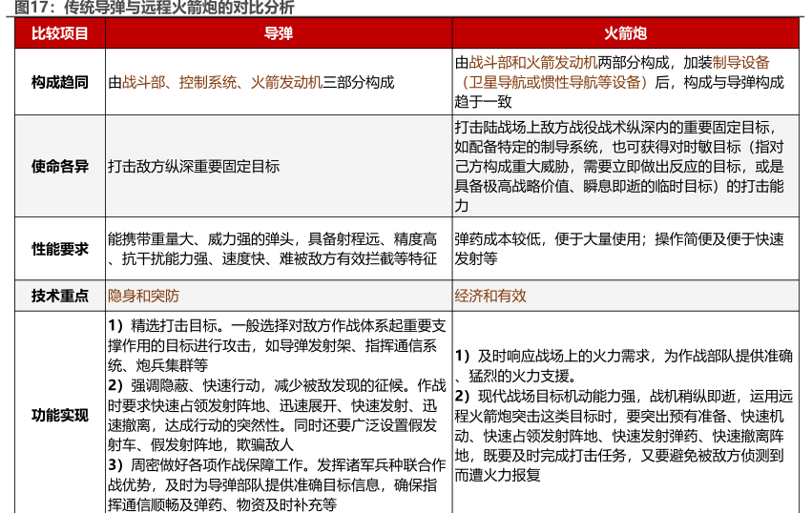The width and height of the screenshot is (812, 513).
Task: Select the '比较项目' header cell
Action: 60,33
